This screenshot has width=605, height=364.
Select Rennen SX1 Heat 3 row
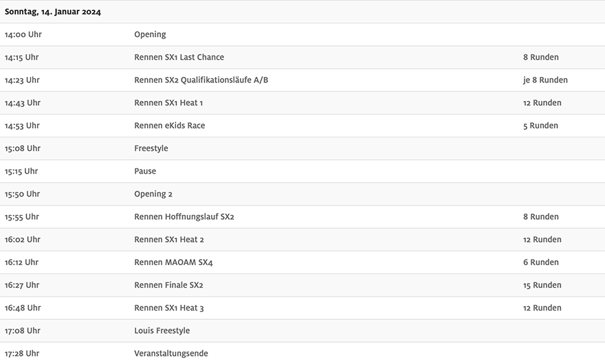point(302,308)
